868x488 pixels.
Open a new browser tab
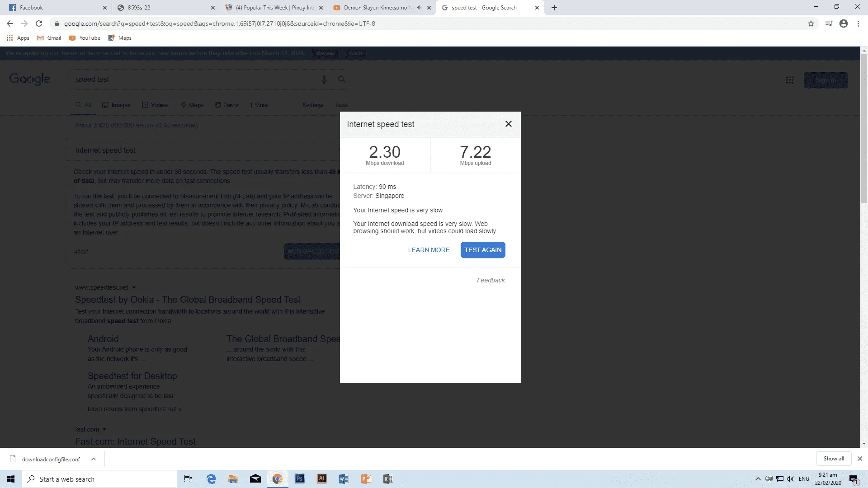[x=554, y=8]
